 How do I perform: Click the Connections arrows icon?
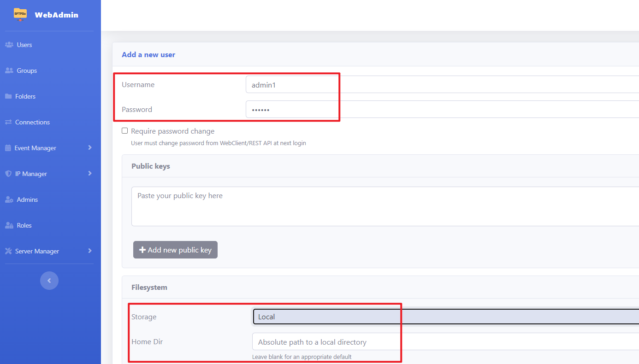pyautogui.click(x=8, y=122)
